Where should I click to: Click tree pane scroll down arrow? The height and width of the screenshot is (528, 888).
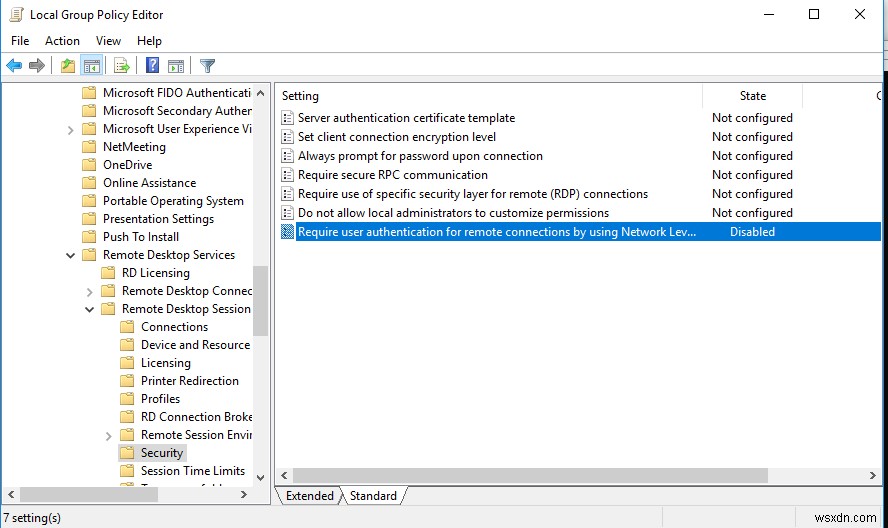tap(261, 478)
